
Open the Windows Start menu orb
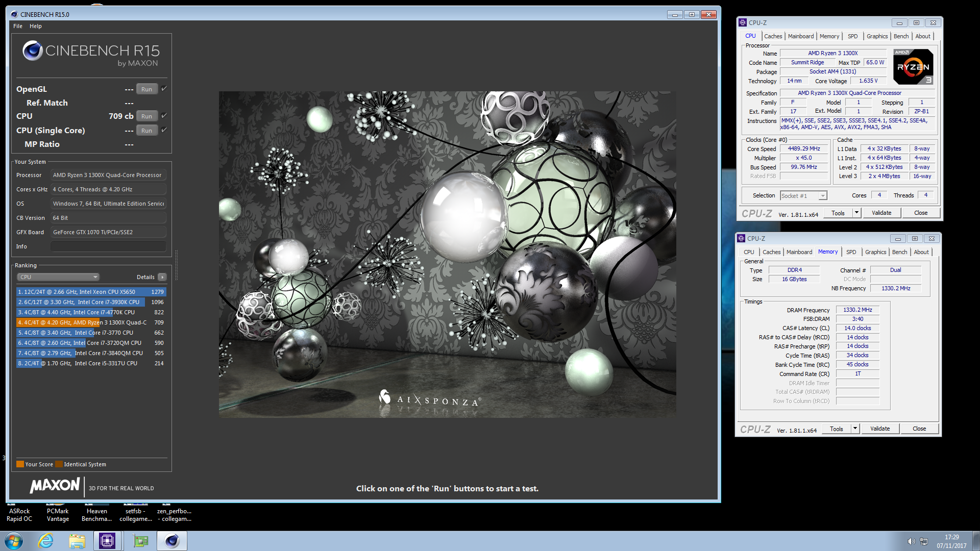[x=14, y=541]
